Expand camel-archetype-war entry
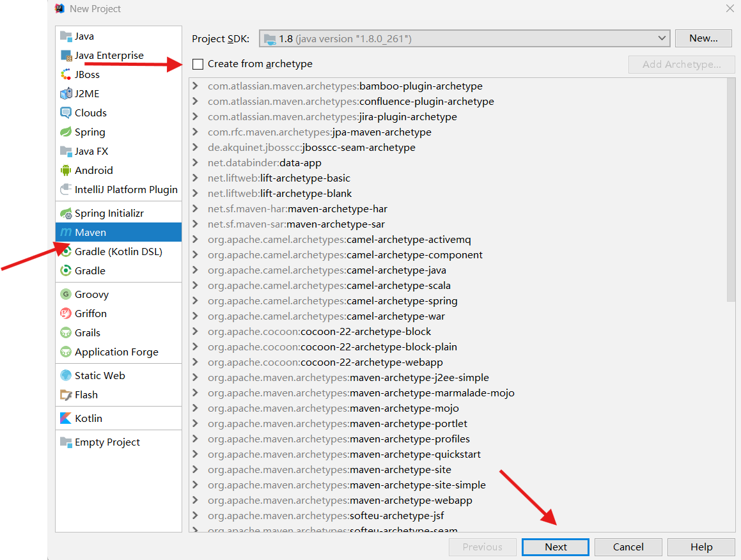This screenshot has width=741, height=560. (195, 316)
